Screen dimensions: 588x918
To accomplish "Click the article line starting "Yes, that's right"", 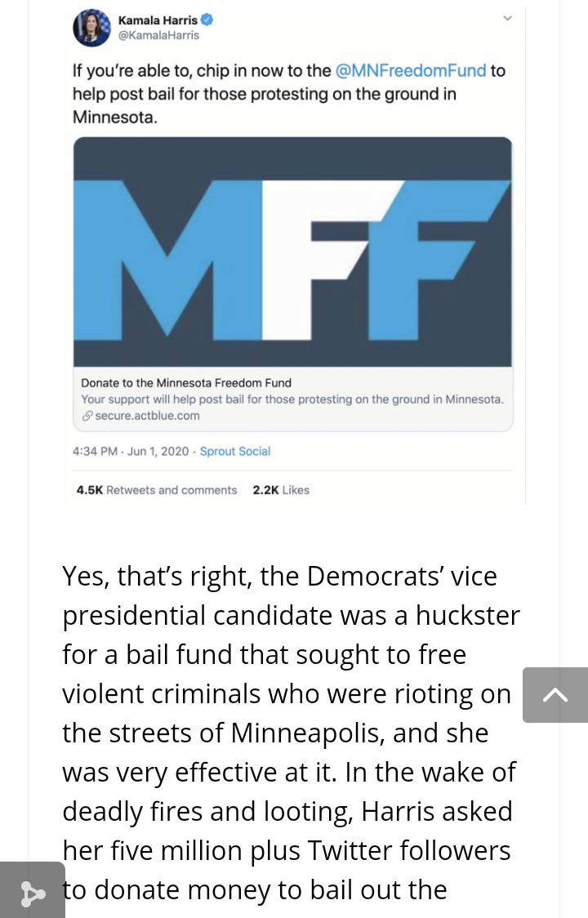I will [x=279, y=577].
